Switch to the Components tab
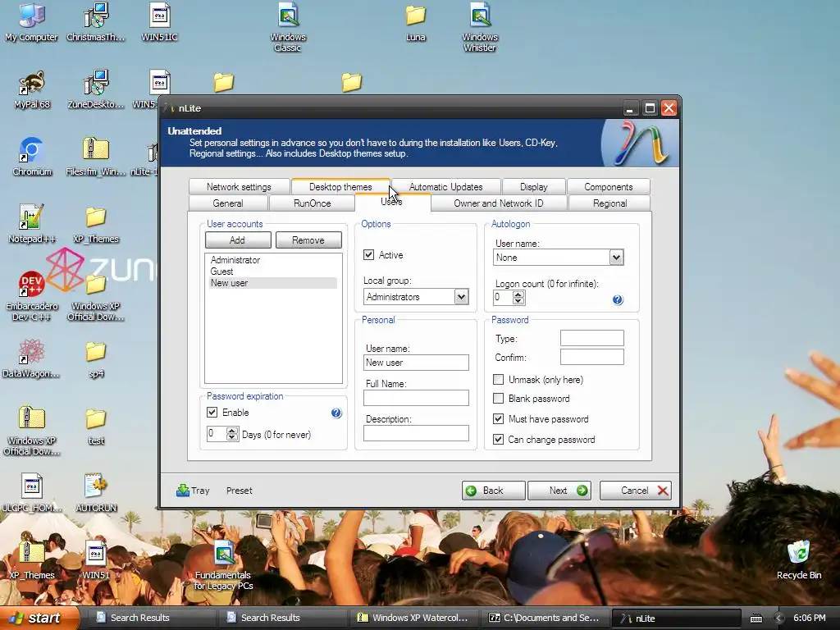The width and height of the screenshot is (840, 630). click(x=609, y=186)
